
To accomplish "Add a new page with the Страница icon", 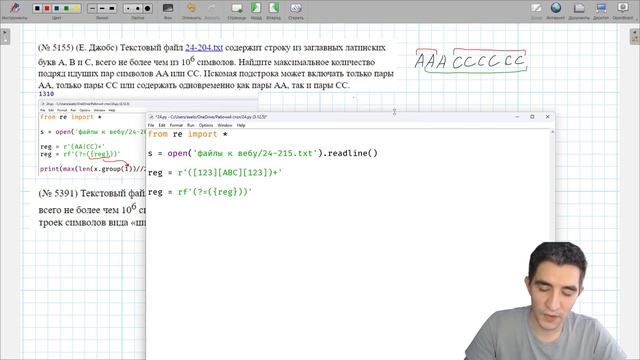I will point(237,8).
